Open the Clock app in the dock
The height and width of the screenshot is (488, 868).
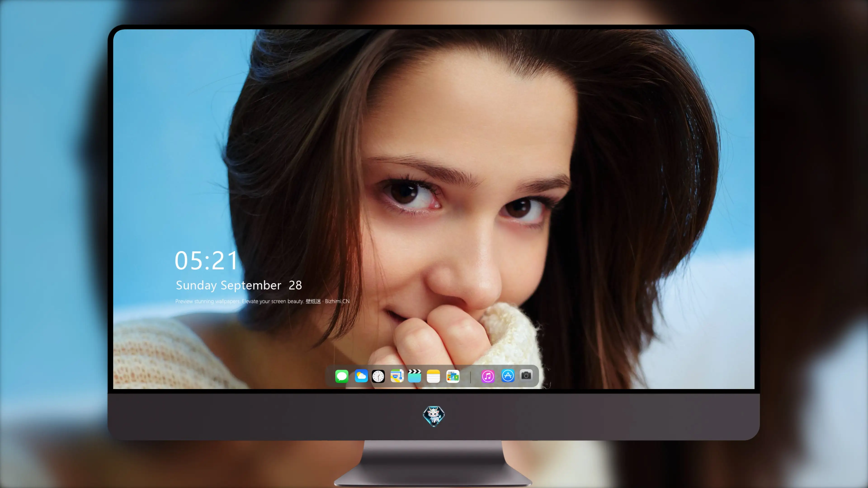tap(378, 376)
